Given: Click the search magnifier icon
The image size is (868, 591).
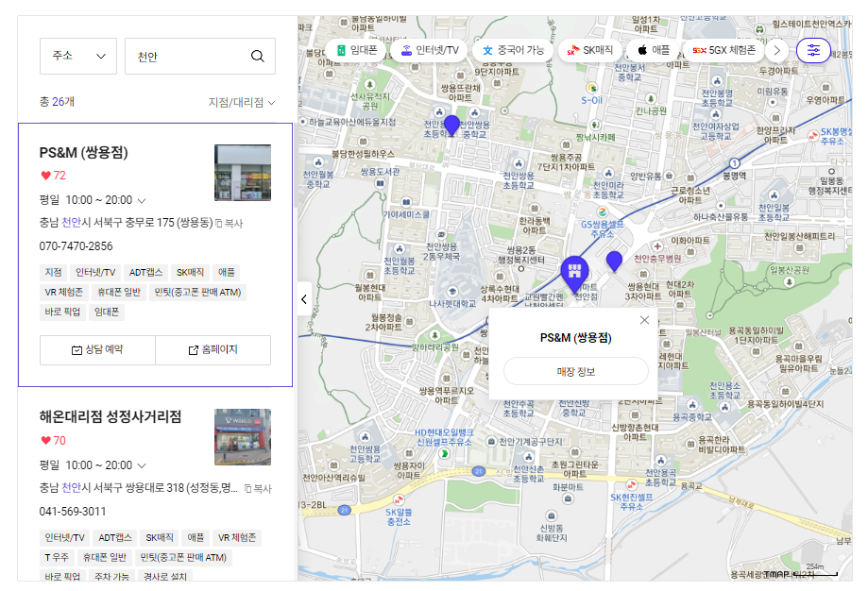Looking at the screenshot, I should (x=258, y=56).
